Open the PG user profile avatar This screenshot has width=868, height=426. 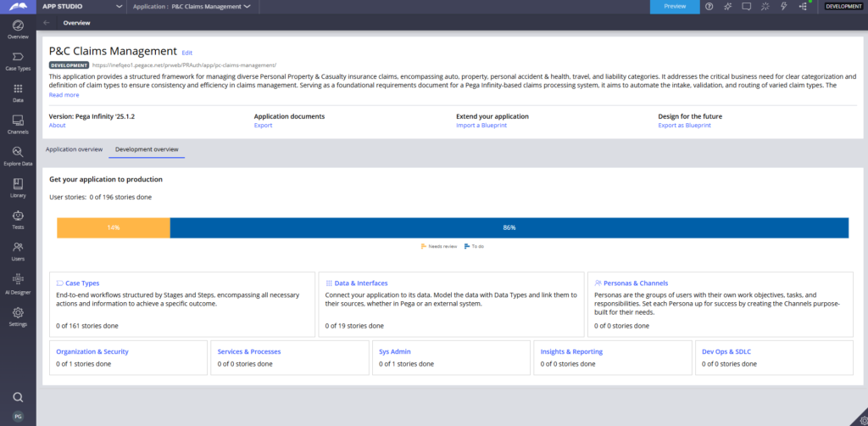[x=18, y=416]
